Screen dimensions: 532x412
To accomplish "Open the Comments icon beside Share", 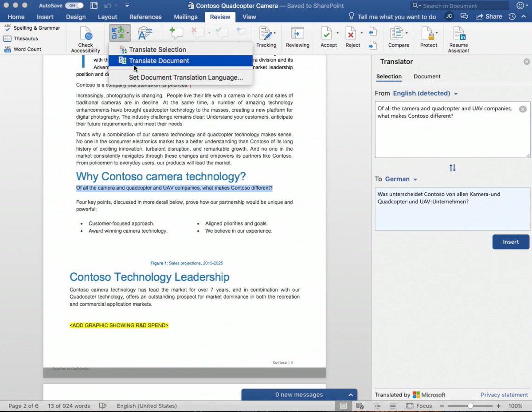I will [x=464, y=16].
